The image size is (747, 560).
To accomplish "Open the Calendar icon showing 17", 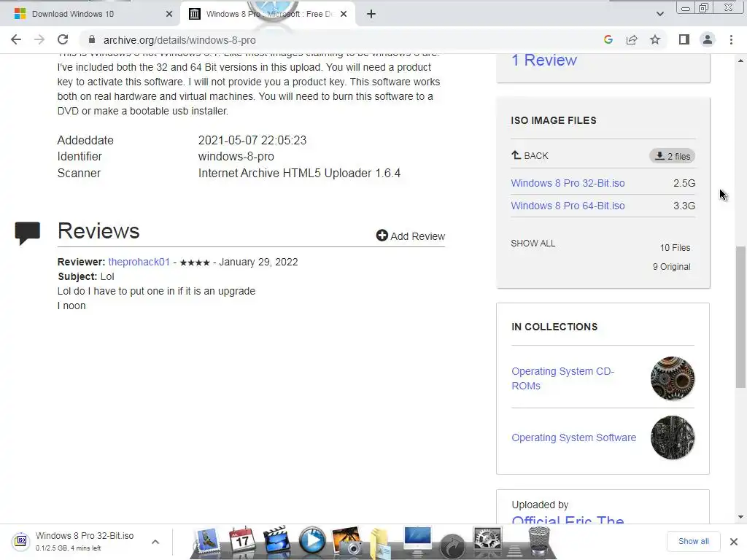I will click(241, 540).
